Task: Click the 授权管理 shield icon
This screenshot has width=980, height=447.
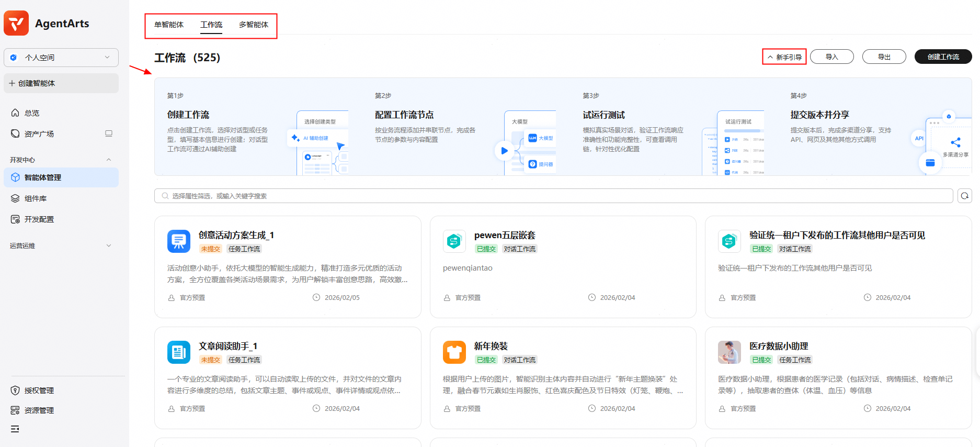Action: tap(15, 390)
